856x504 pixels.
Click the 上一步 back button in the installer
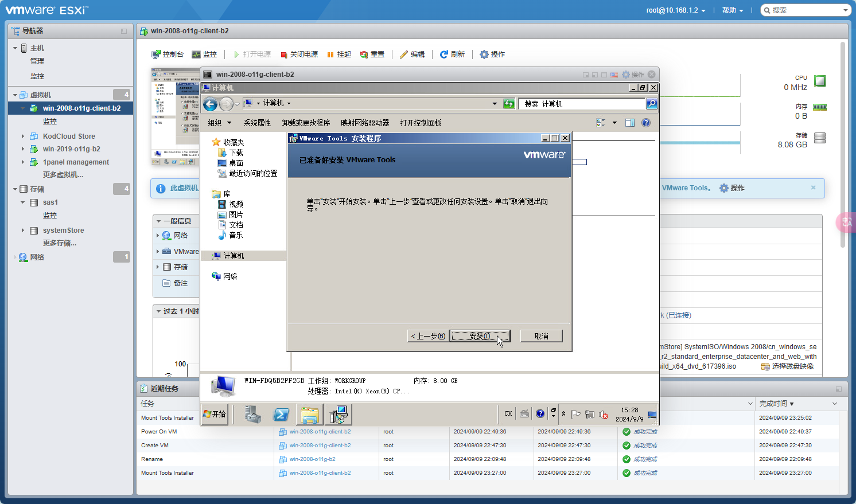[428, 336]
